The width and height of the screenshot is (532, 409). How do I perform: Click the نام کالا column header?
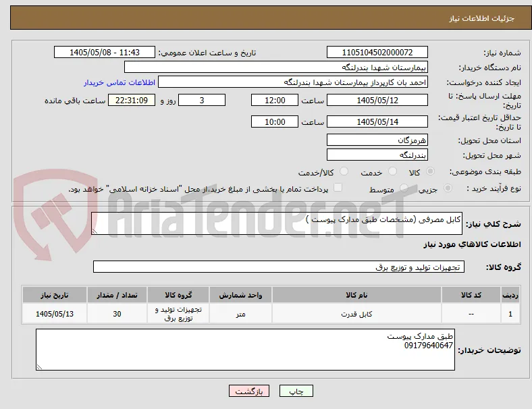click(356, 295)
